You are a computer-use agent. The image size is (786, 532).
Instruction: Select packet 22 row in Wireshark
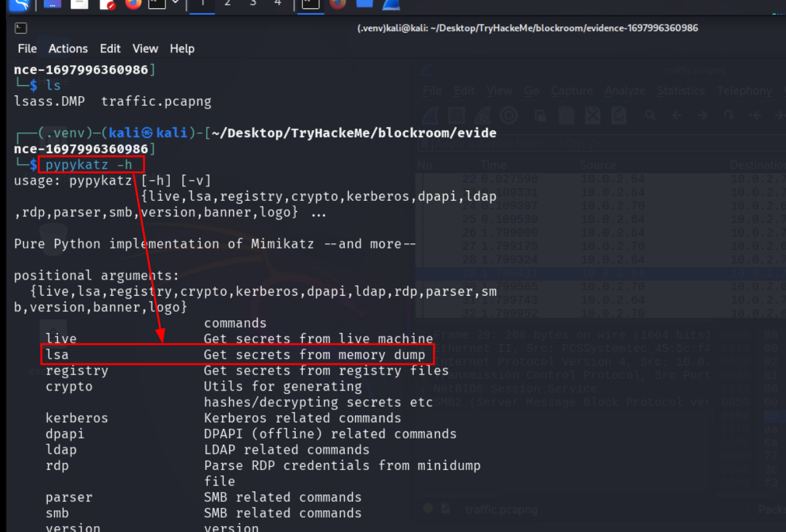(601, 179)
